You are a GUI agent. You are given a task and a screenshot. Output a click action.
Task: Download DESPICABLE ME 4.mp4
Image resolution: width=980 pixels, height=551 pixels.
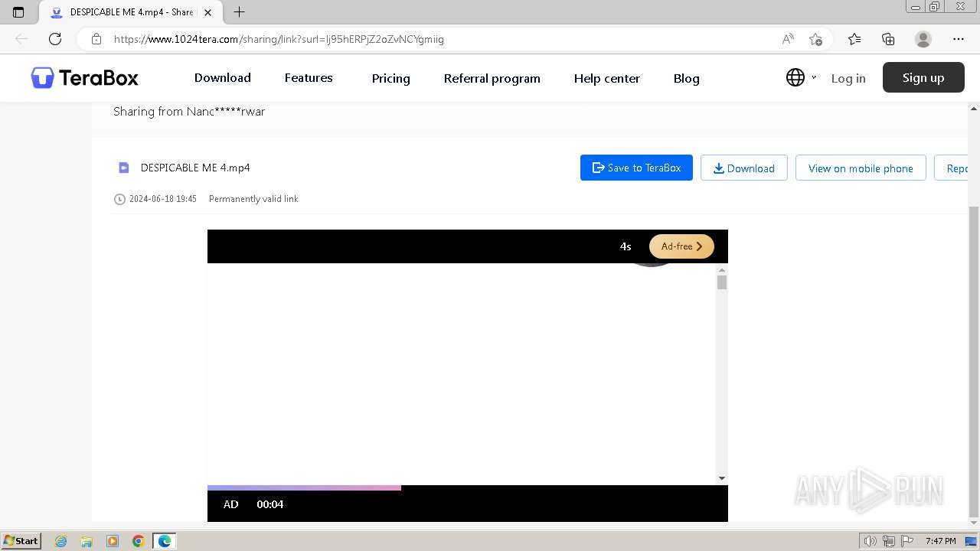point(743,168)
